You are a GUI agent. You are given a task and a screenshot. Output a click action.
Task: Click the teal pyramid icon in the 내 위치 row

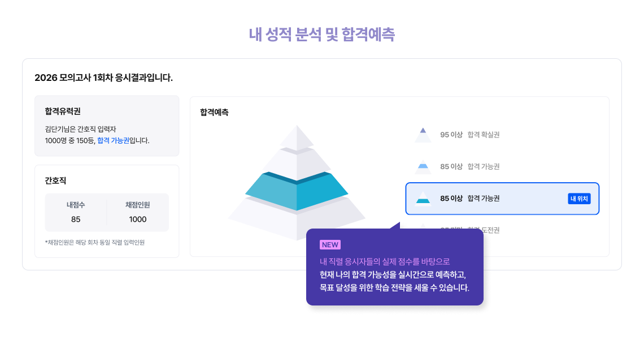(423, 199)
